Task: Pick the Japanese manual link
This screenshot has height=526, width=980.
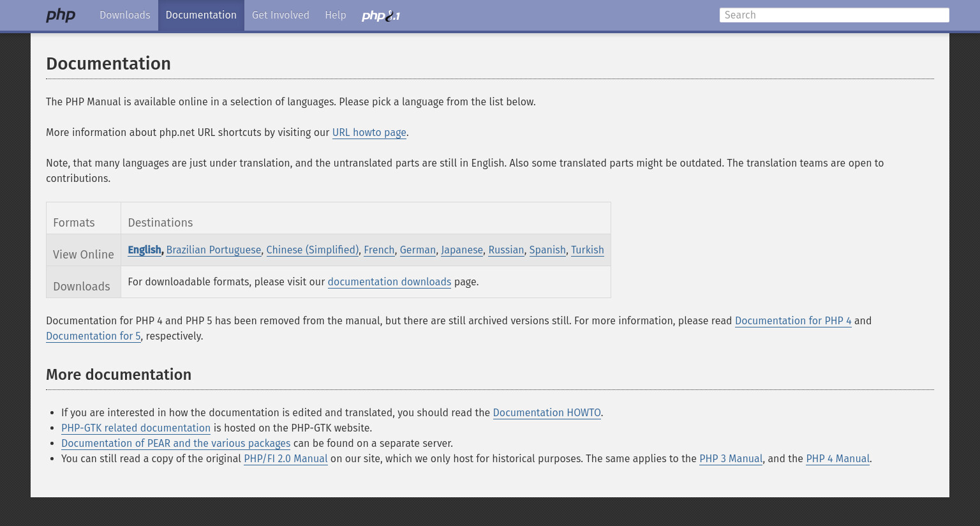Action: coord(462,250)
